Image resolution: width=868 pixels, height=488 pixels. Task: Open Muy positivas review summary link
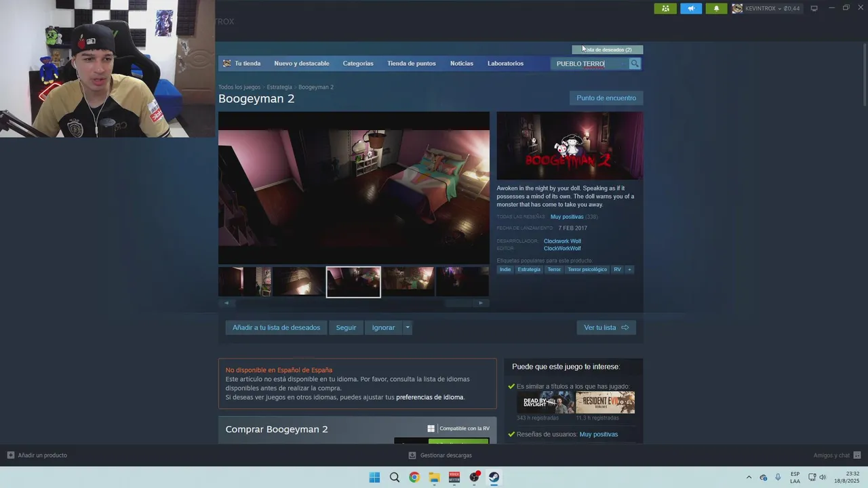click(x=567, y=217)
